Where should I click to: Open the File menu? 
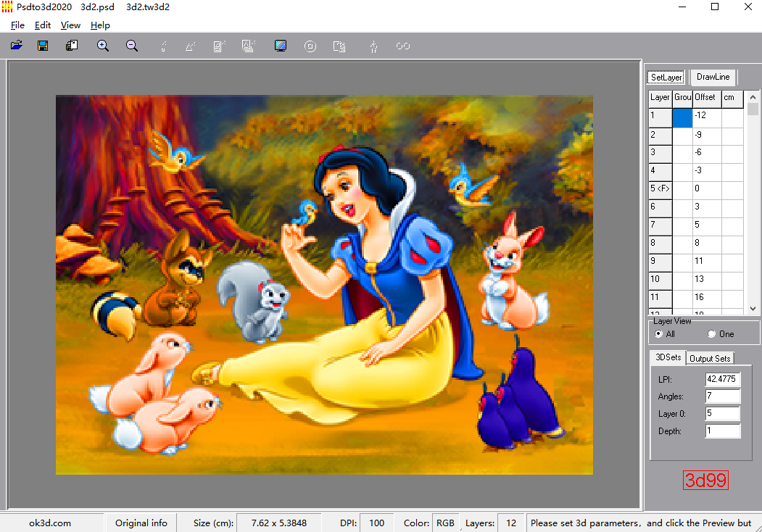coord(17,25)
